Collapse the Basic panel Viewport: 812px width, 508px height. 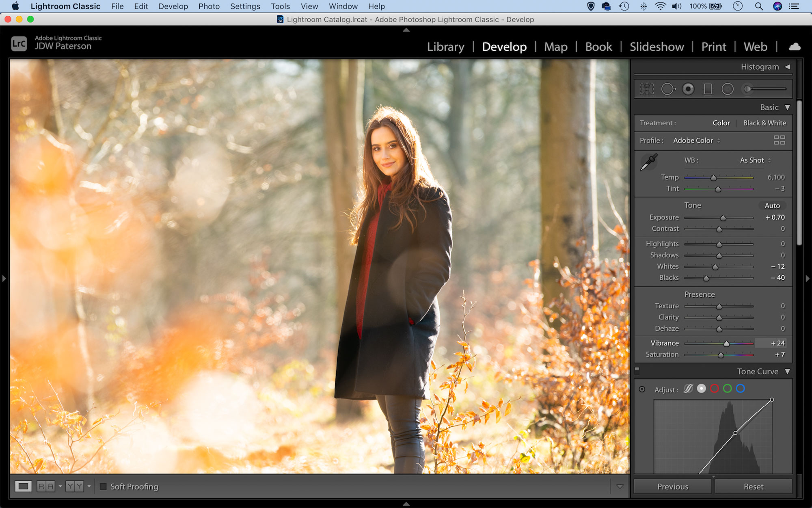click(788, 107)
